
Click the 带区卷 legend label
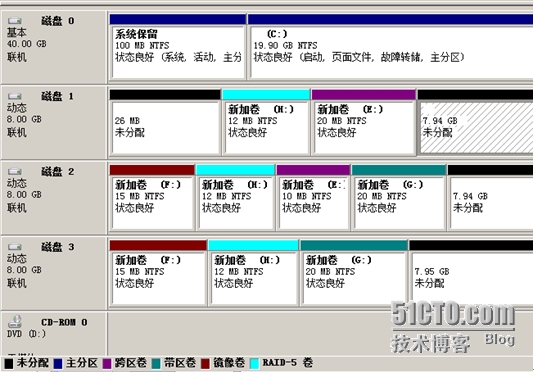click(x=180, y=362)
